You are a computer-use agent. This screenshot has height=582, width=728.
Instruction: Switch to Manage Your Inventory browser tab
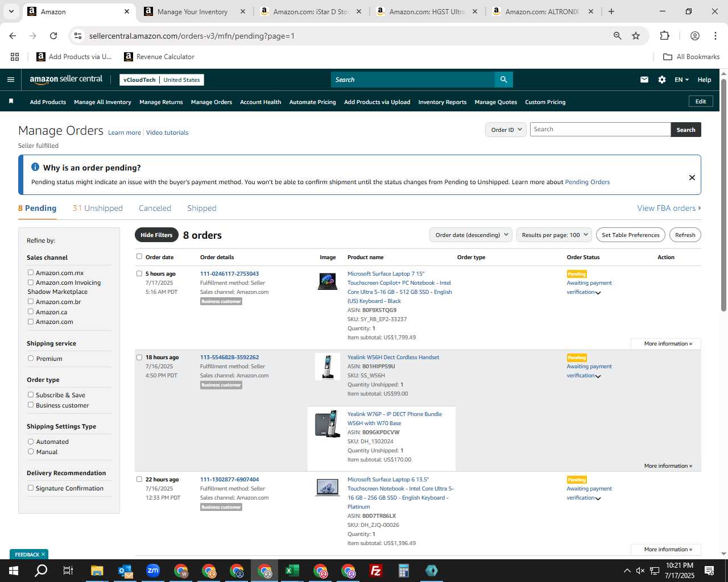pos(192,11)
